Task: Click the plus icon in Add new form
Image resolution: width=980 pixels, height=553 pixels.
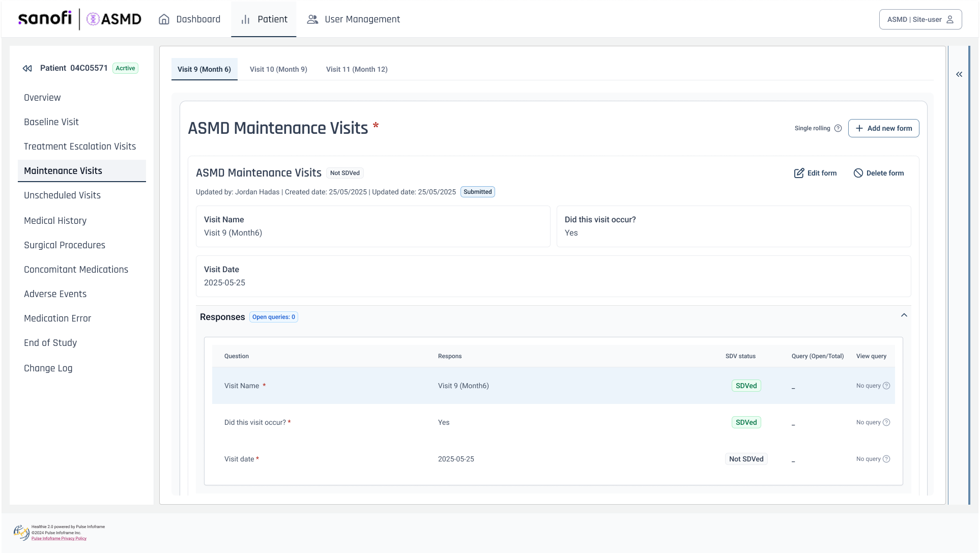Action: click(x=859, y=128)
